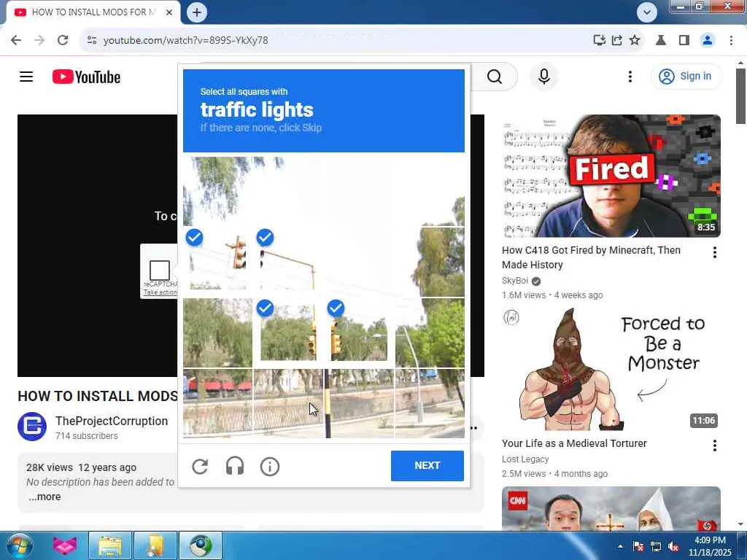This screenshot has width=747, height=560.
Task: Open the tab search dropdown arrow
Action: (646, 12)
